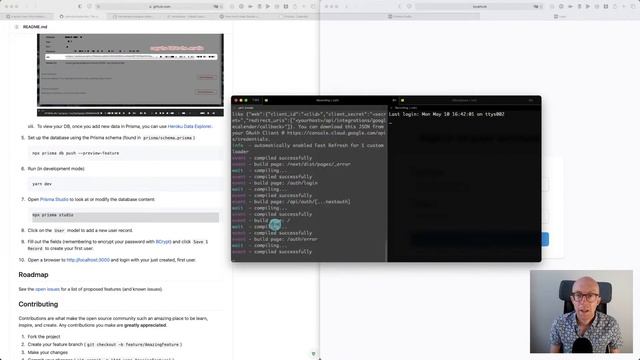
Task: Click the Roadmap heading
Action: (33, 275)
